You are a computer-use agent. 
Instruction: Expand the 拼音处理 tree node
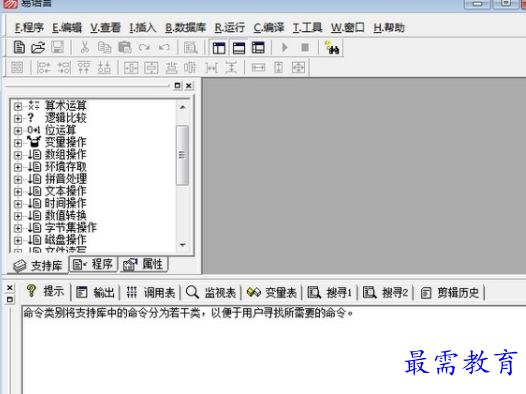(x=18, y=179)
